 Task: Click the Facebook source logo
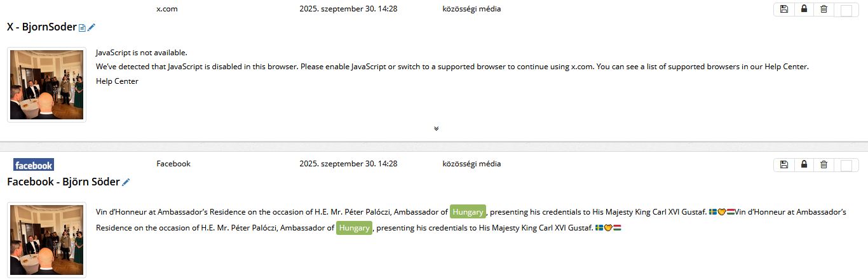tap(34, 165)
